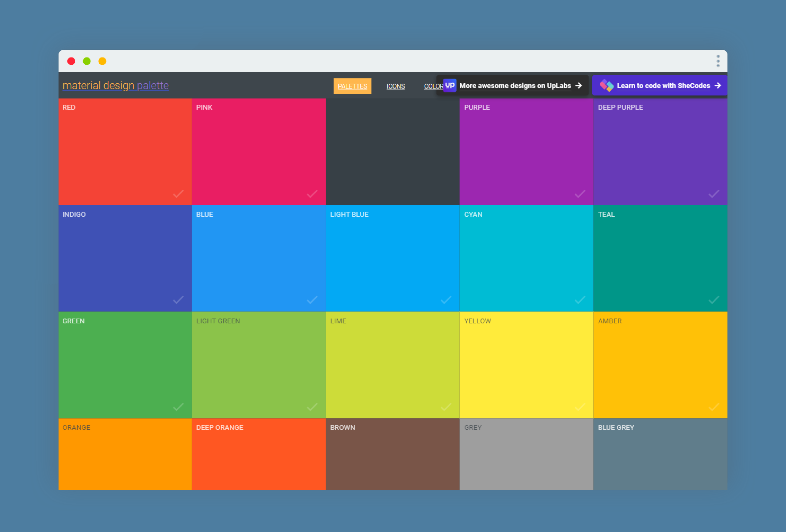This screenshot has width=786, height=532.
Task: Click the green traffic light button
Action: click(x=87, y=61)
